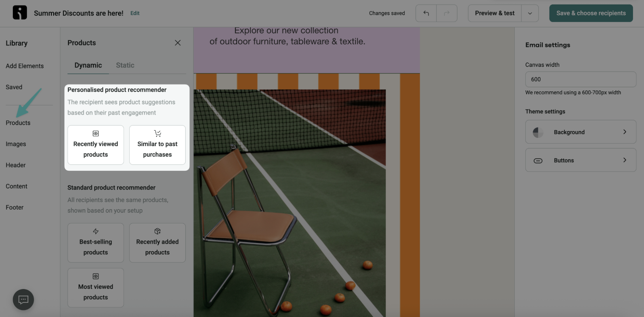Expand the Preview & test dropdown
This screenshot has width=644, height=317.
pyautogui.click(x=530, y=13)
